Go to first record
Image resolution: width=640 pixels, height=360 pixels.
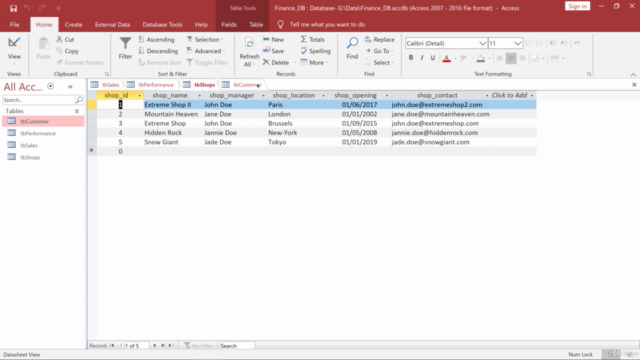(x=112, y=346)
